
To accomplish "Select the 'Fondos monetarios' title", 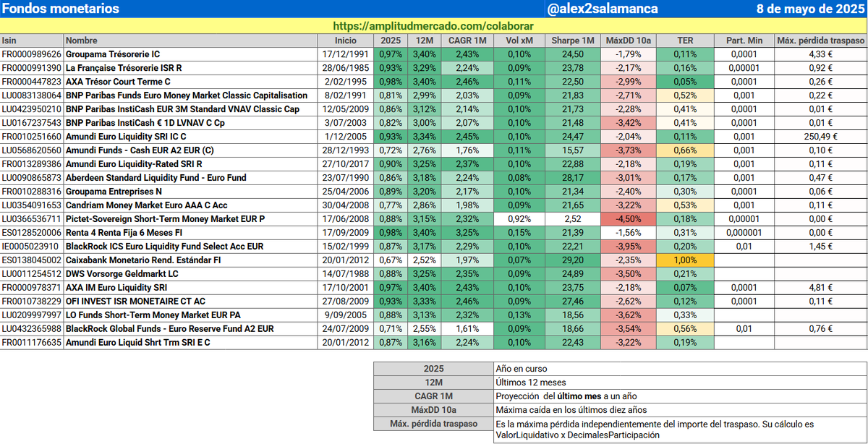I will [61, 9].
